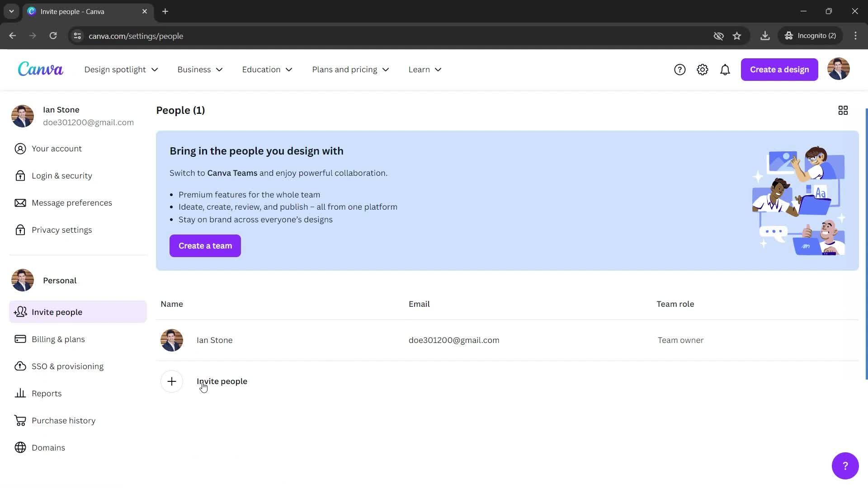This screenshot has width=868, height=488.
Task: Click the Canva logo
Action: point(40,69)
